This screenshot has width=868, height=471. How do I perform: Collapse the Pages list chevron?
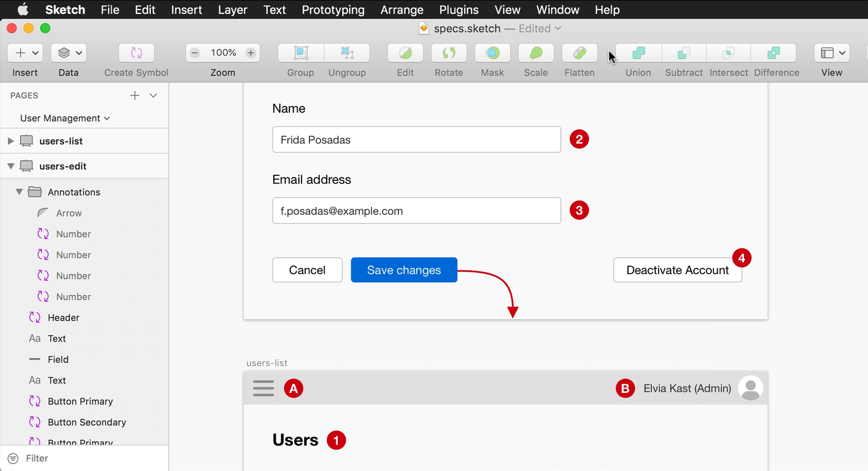click(x=154, y=95)
